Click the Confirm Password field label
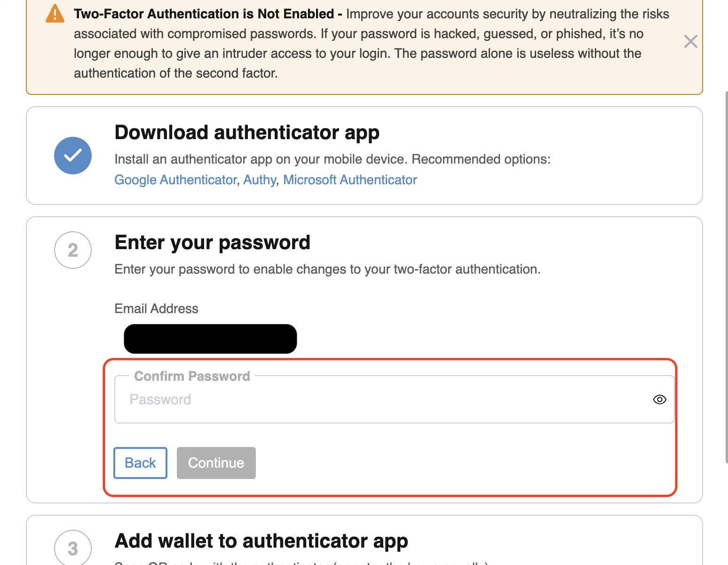The height and width of the screenshot is (565, 728). (x=192, y=376)
